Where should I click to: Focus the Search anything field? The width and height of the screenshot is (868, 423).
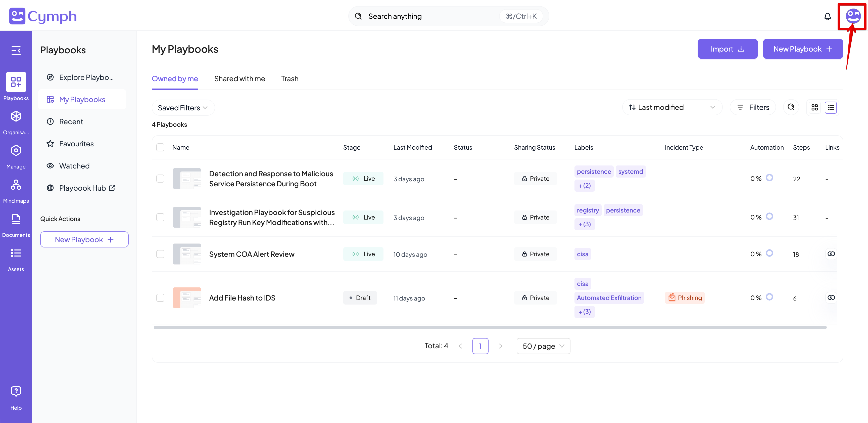point(431,16)
